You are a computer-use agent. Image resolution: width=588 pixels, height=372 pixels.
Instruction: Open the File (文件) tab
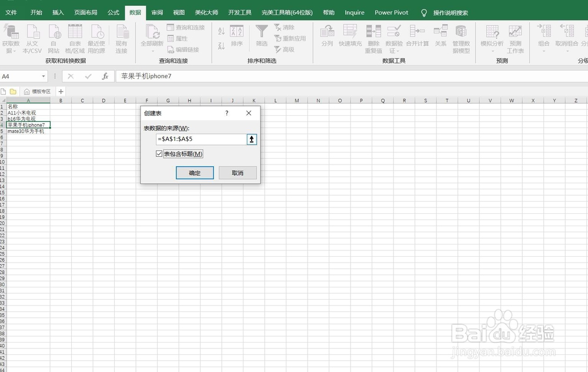coord(11,12)
